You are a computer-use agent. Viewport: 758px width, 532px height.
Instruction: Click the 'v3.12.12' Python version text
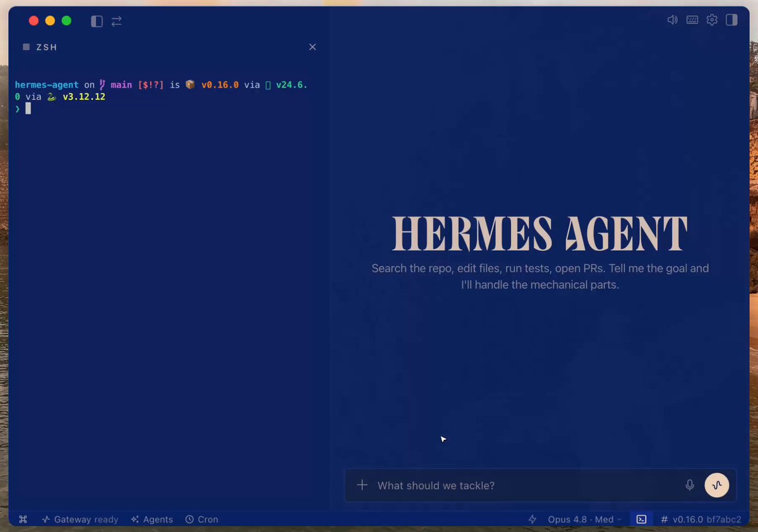[84, 97]
